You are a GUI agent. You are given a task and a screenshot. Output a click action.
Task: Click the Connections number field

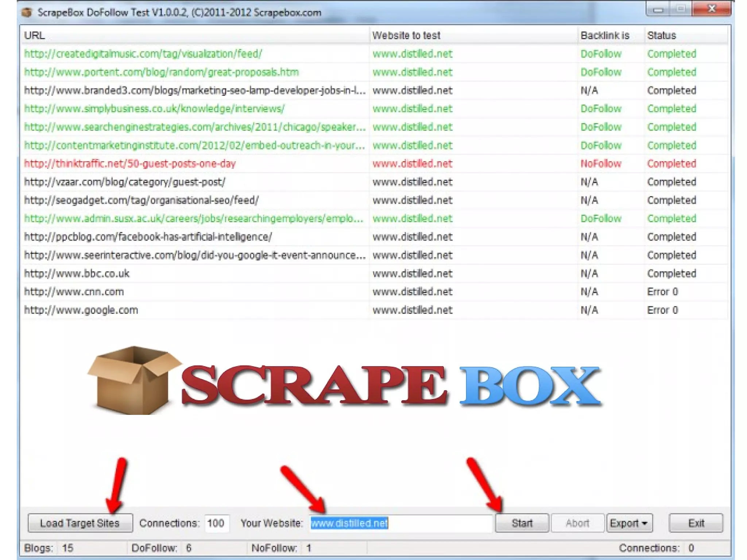[216, 523]
